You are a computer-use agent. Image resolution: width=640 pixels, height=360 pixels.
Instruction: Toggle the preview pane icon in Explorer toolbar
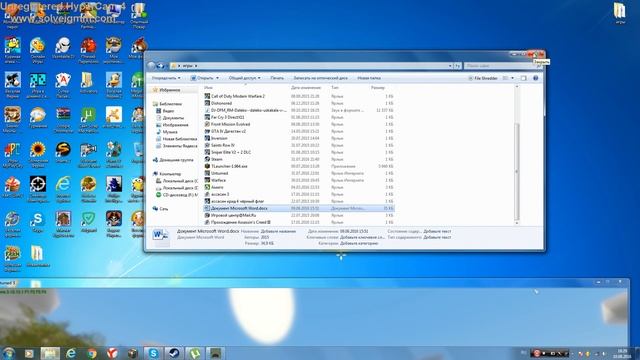click(x=524, y=78)
